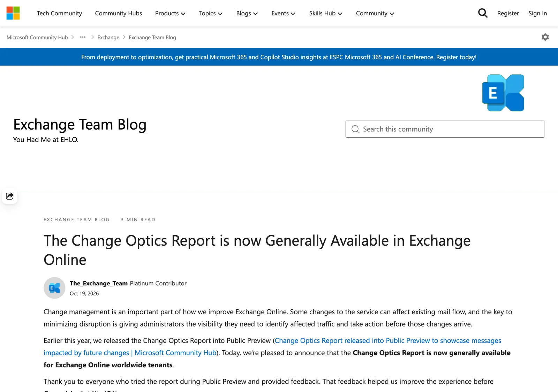Open Community Hubs
The image size is (558, 392).
pos(119,13)
